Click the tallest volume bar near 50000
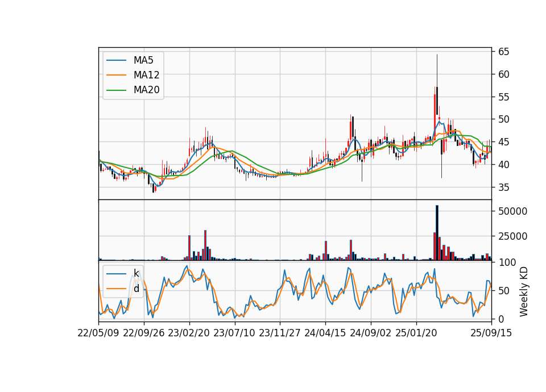546x392 pixels. (x=437, y=233)
